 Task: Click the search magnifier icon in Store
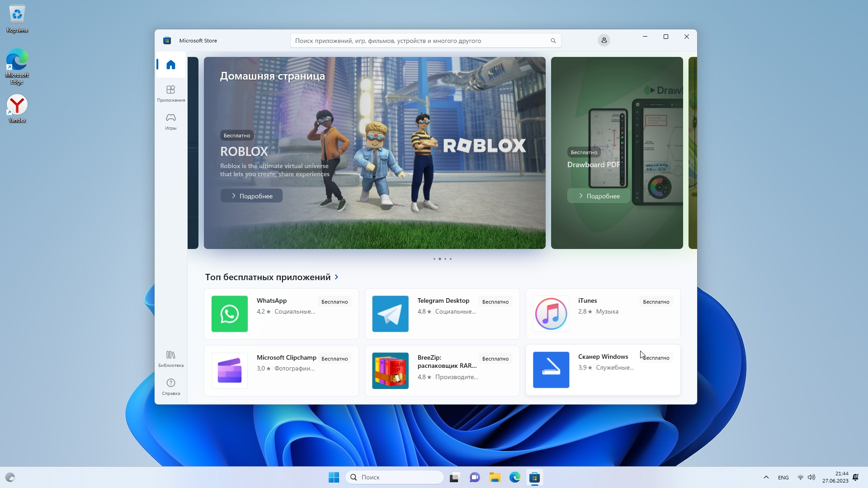(x=553, y=41)
